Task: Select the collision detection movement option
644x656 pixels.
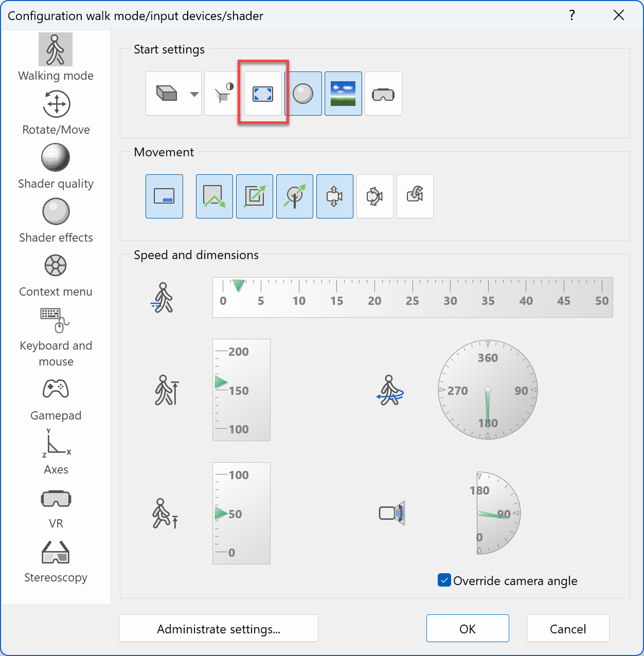Action: pos(164,196)
